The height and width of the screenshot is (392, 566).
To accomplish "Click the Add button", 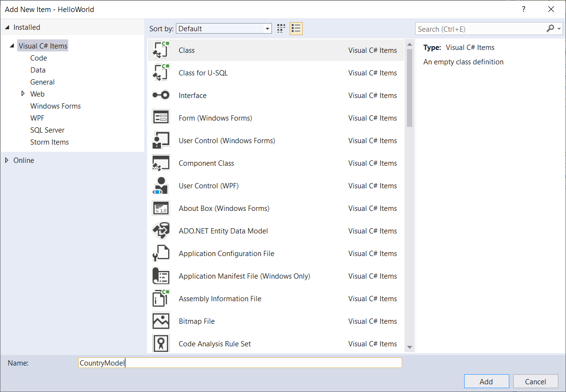I will click(486, 381).
